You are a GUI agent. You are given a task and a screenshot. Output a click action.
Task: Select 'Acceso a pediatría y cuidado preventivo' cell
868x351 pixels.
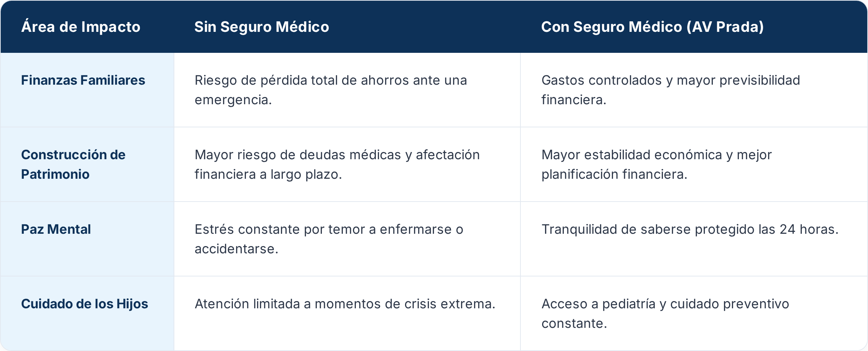665,313
